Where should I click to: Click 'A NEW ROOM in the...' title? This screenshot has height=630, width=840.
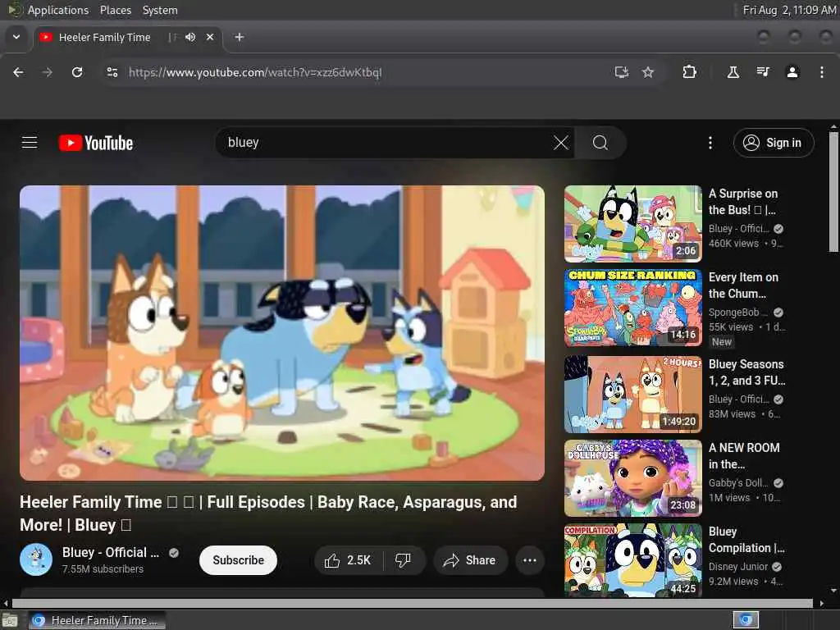744,455
